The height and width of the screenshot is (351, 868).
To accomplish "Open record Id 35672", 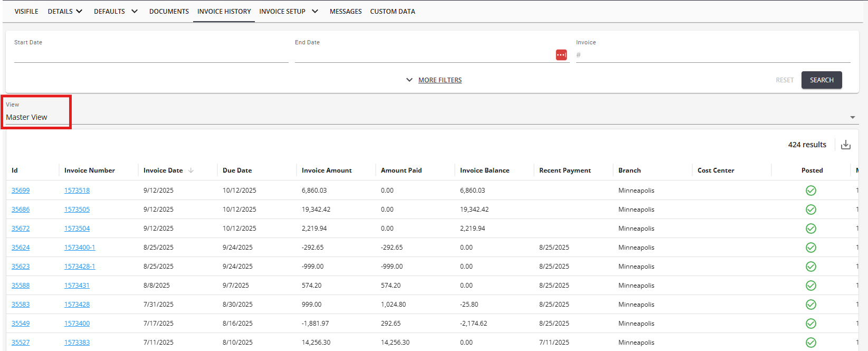I will coord(21,229).
